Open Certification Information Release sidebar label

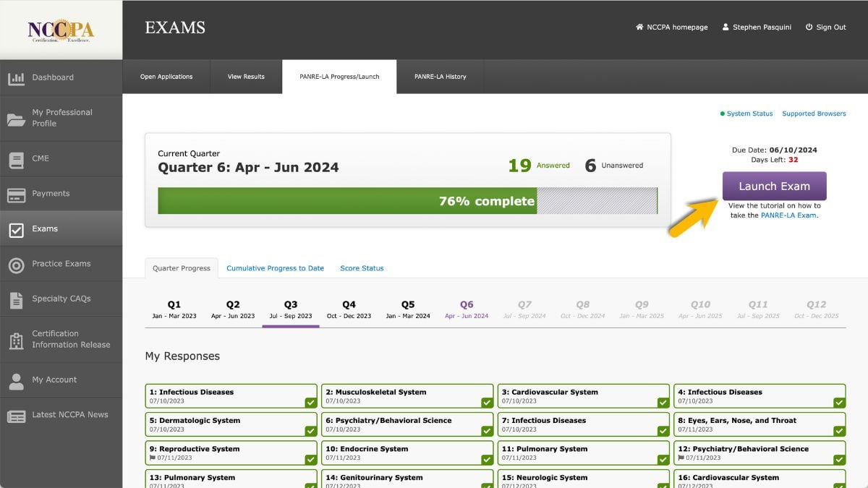pos(71,339)
